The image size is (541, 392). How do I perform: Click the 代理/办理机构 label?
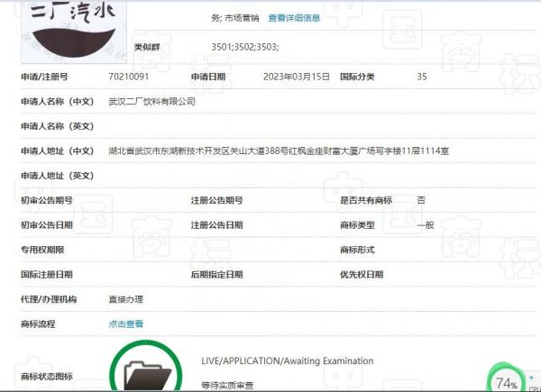[49, 299]
